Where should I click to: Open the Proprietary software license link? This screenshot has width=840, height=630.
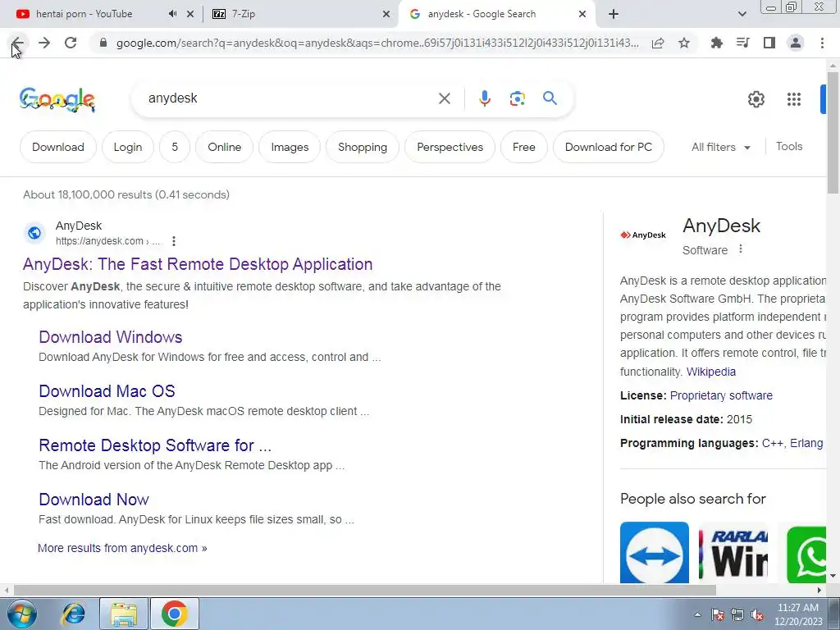click(721, 395)
